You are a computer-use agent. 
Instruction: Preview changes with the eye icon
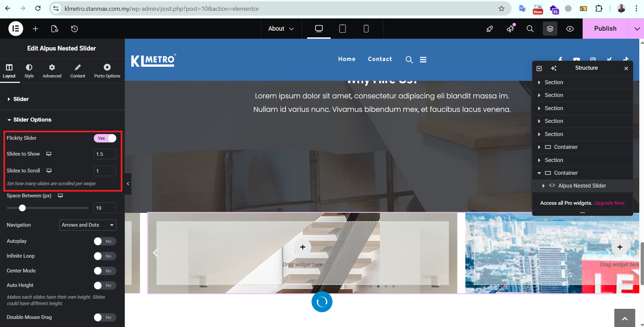[570, 29]
